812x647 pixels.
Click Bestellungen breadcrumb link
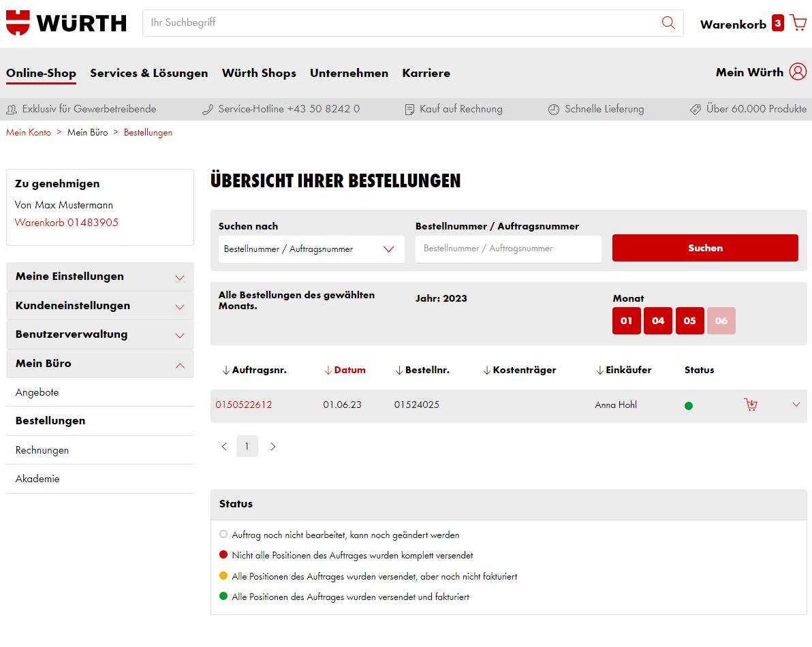pos(148,133)
